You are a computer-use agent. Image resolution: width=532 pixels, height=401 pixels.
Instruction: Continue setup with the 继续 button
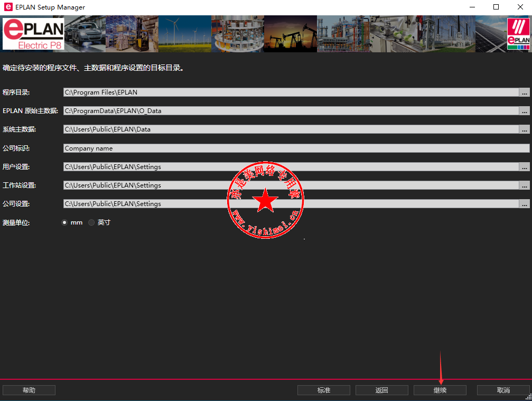(440, 390)
